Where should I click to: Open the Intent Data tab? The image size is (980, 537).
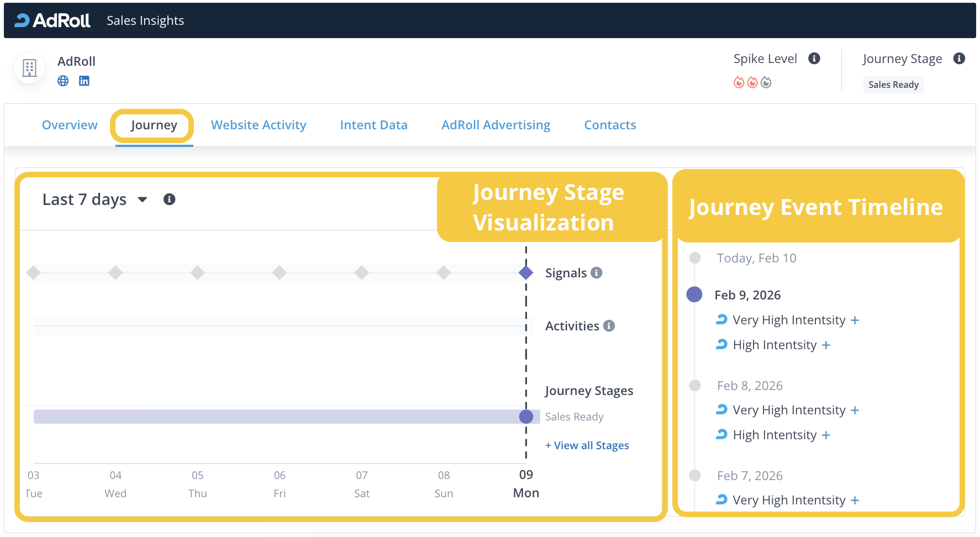373,125
